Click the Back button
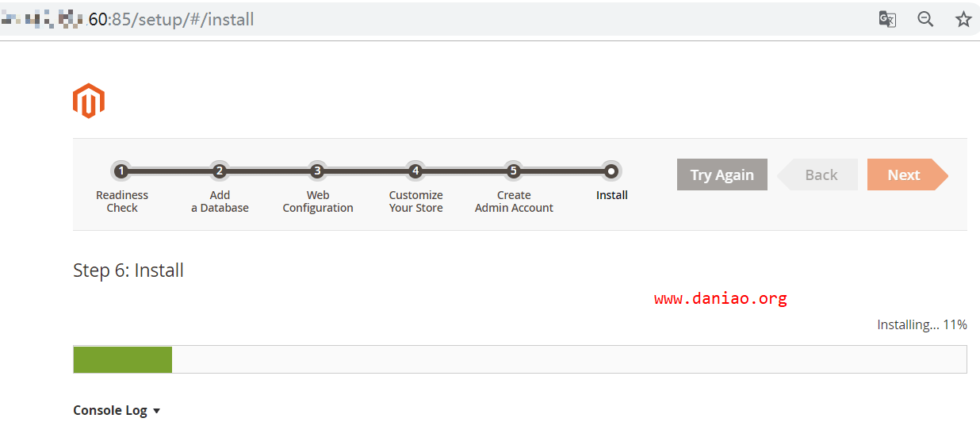The height and width of the screenshot is (445, 980). [818, 175]
